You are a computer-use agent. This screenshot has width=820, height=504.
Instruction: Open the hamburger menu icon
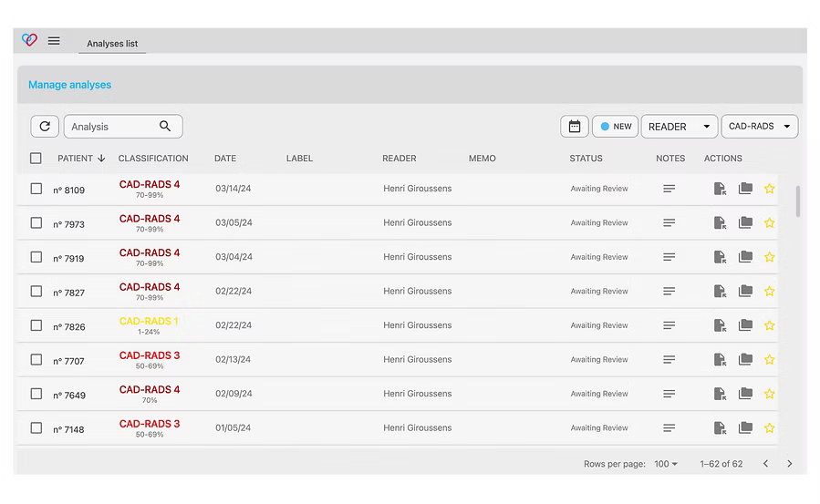[x=54, y=41]
